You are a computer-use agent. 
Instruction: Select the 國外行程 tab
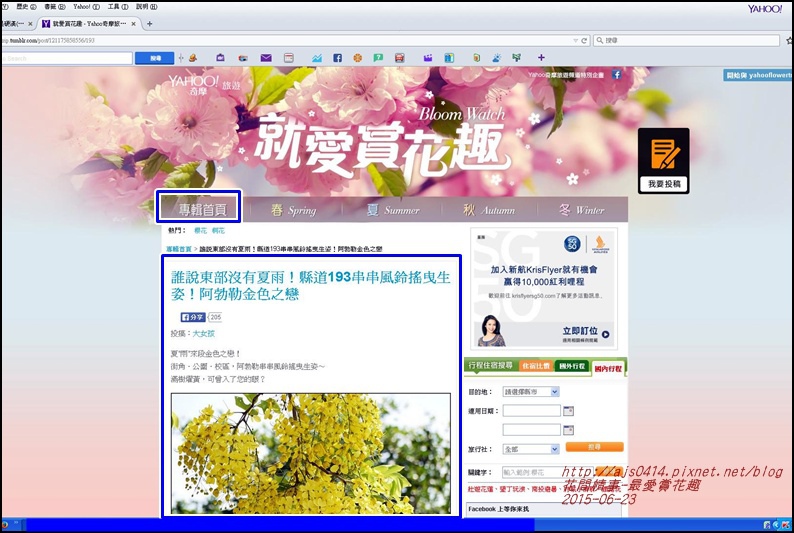(x=572, y=366)
